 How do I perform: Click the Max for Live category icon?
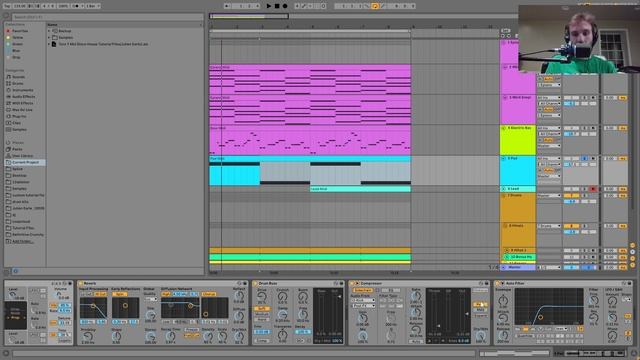[x=8, y=110]
